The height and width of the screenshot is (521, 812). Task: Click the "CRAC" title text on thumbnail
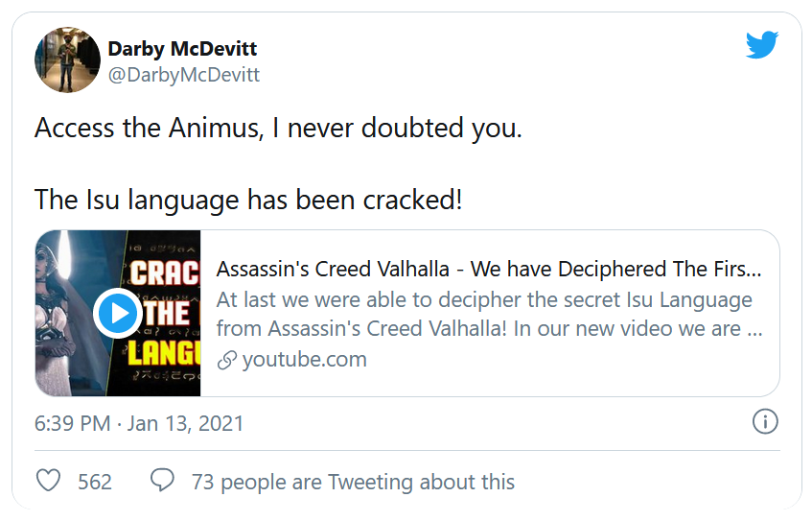click(165, 273)
